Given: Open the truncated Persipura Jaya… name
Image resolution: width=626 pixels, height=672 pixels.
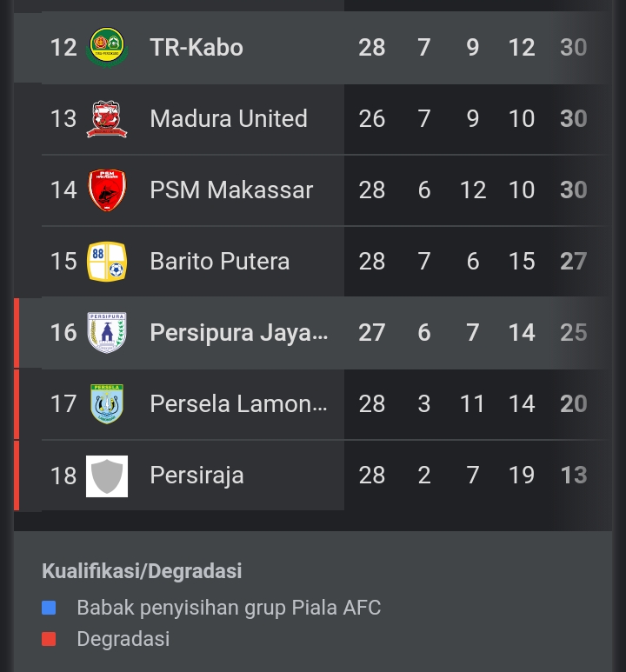Looking at the screenshot, I should 238,333.
